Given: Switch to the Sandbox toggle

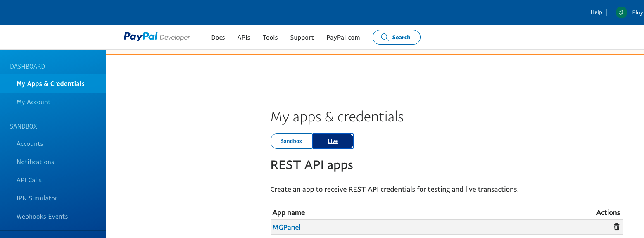Looking at the screenshot, I should click(x=291, y=141).
